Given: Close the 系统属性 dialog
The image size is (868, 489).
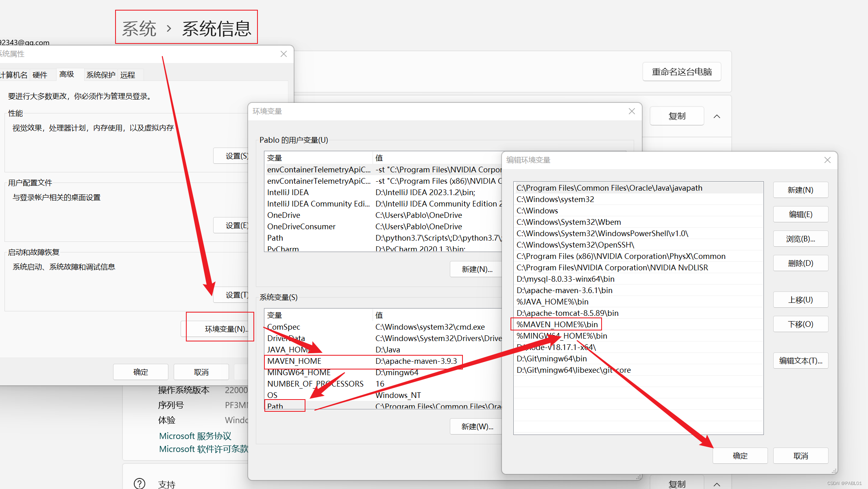Looking at the screenshot, I should (284, 54).
